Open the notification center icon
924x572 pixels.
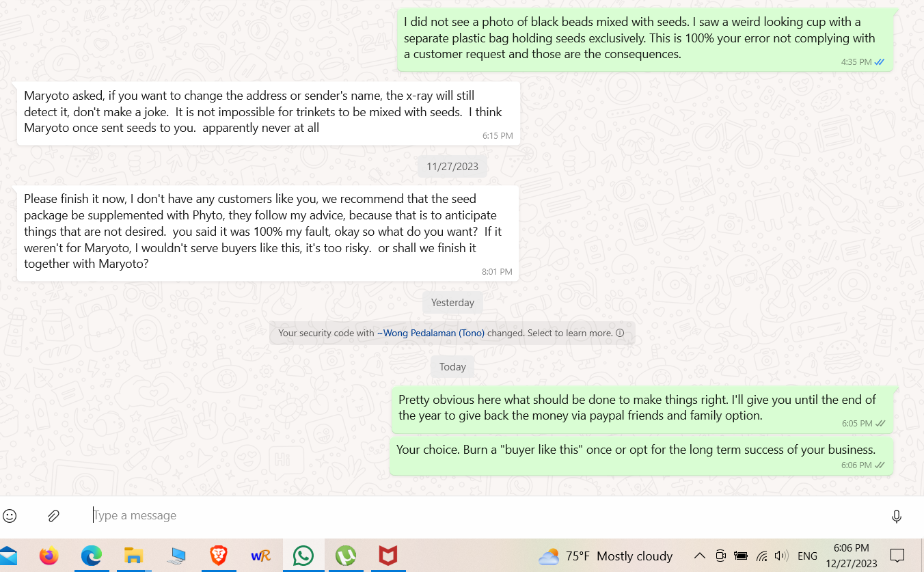pyautogui.click(x=897, y=556)
